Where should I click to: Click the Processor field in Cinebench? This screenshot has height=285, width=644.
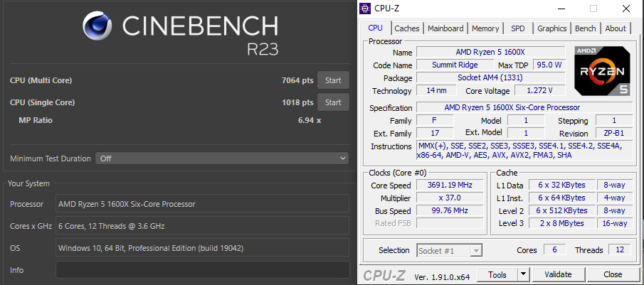click(203, 204)
